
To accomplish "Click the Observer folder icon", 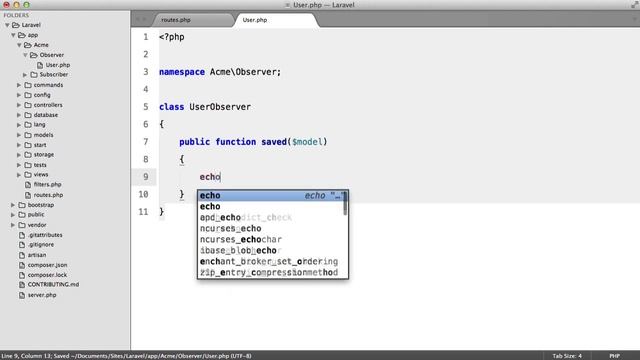I will click(34, 55).
